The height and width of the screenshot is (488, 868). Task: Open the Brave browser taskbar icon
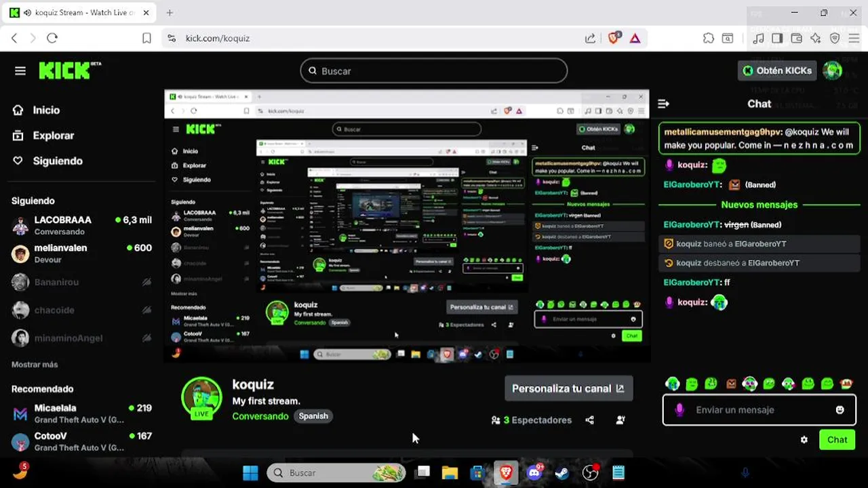[x=505, y=472]
